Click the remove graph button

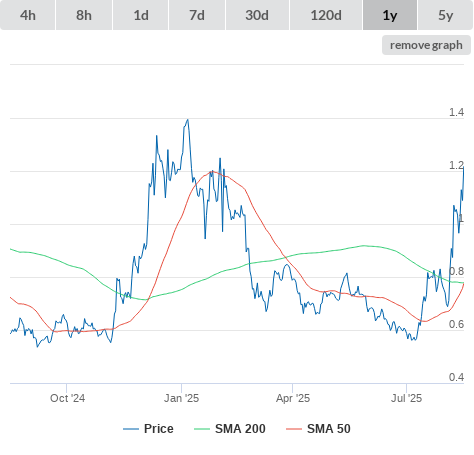coord(426,45)
